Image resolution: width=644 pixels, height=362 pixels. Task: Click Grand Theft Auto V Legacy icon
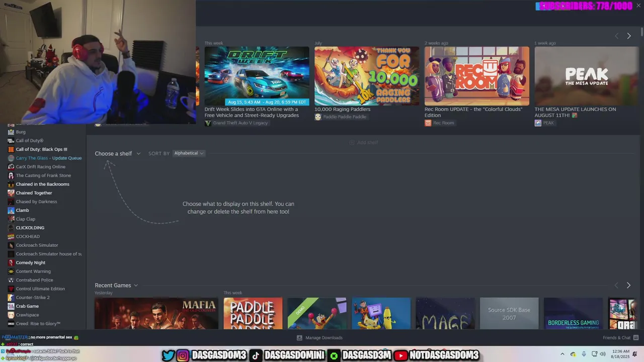tap(208, 123)
